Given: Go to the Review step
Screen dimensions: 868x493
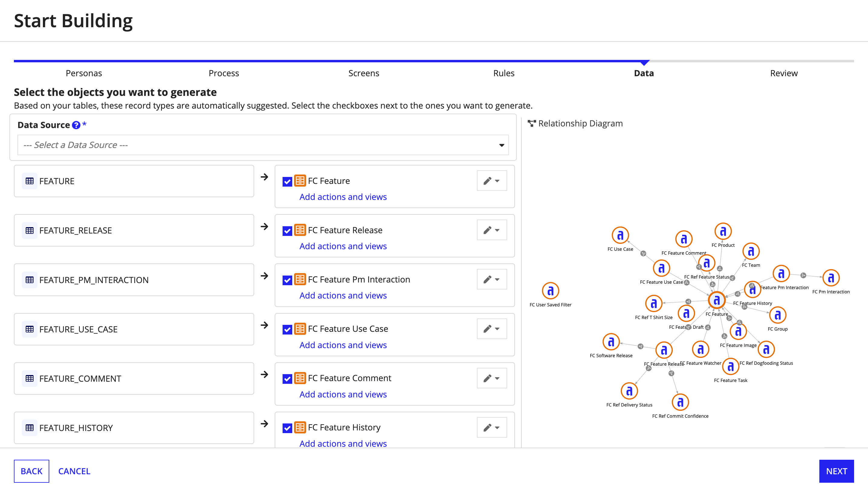Looking at the screenshot, I should 784,73.
